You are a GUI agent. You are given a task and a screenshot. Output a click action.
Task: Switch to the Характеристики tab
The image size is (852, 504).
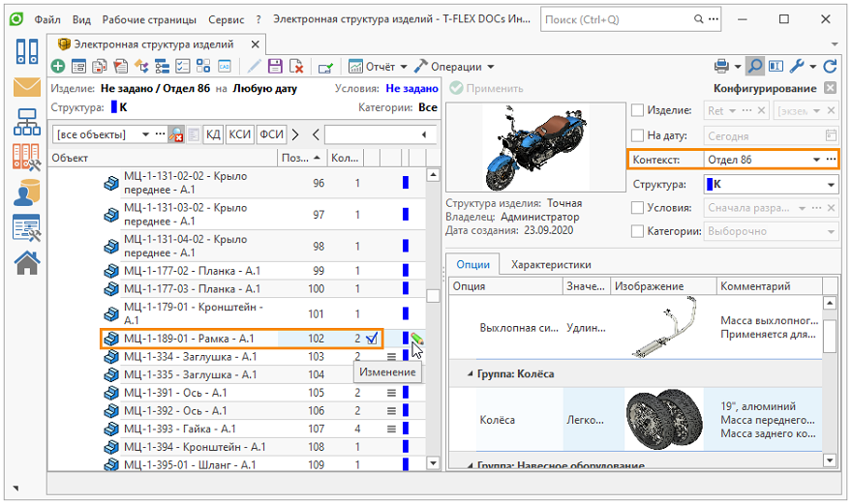550,264
